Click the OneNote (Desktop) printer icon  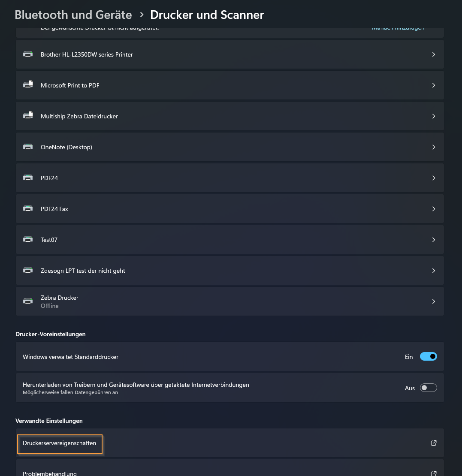click(x=27, y=147)
